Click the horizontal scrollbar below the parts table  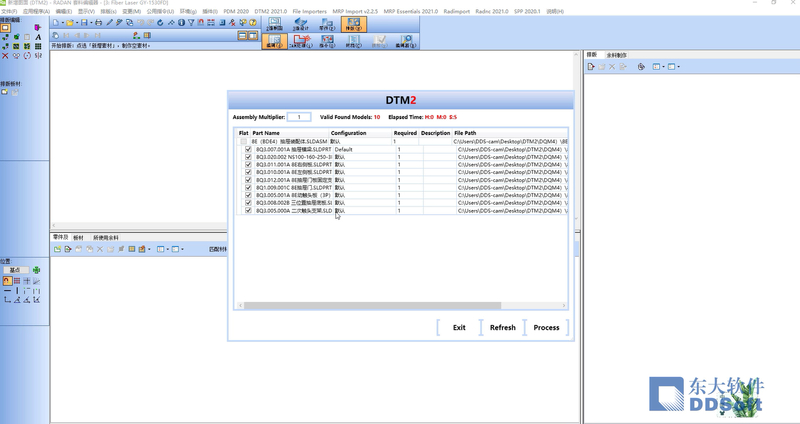(x=400, y=306)
